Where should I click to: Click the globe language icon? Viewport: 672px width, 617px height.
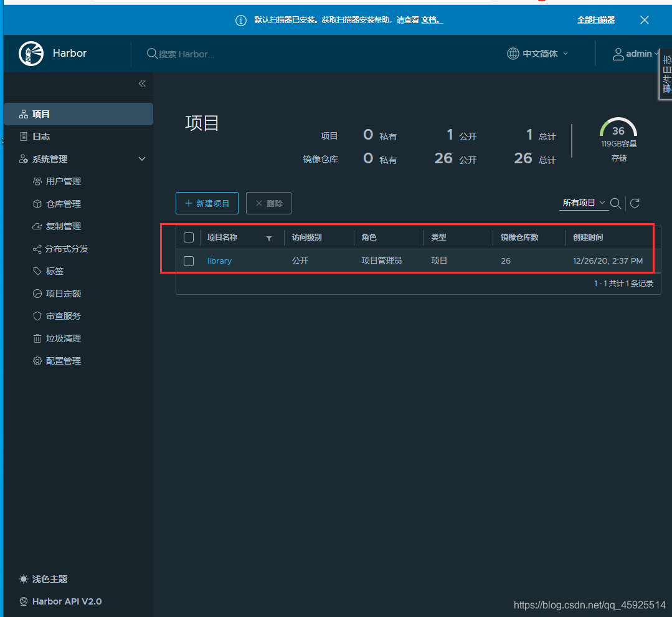click(x=513, y=54)
